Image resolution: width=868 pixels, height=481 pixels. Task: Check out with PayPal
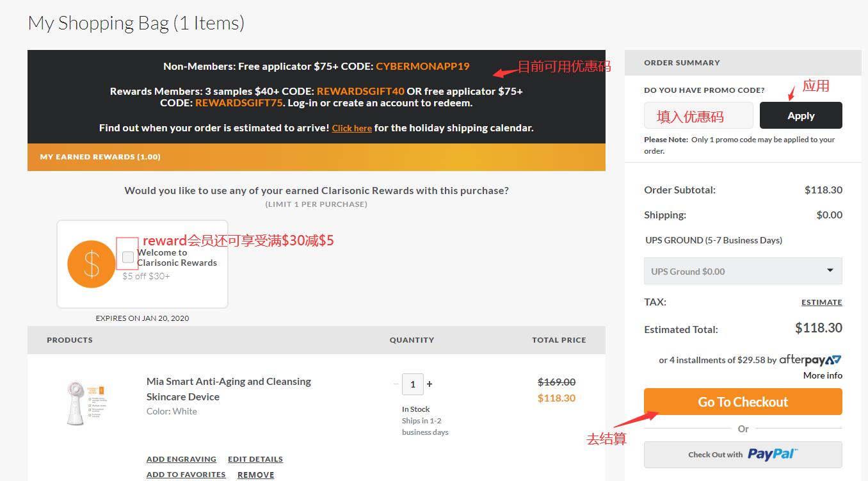tap(743, 455)
